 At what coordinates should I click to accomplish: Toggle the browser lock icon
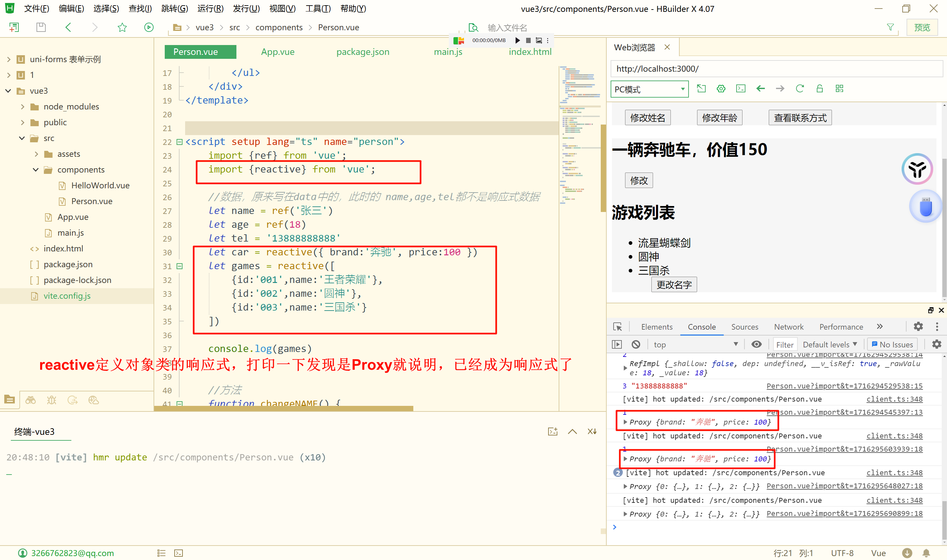[819, 89]
